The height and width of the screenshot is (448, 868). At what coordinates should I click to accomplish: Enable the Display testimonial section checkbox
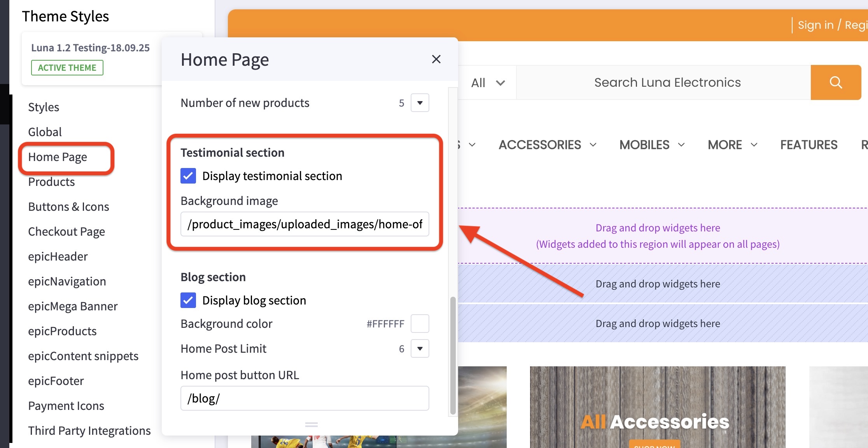188,176
